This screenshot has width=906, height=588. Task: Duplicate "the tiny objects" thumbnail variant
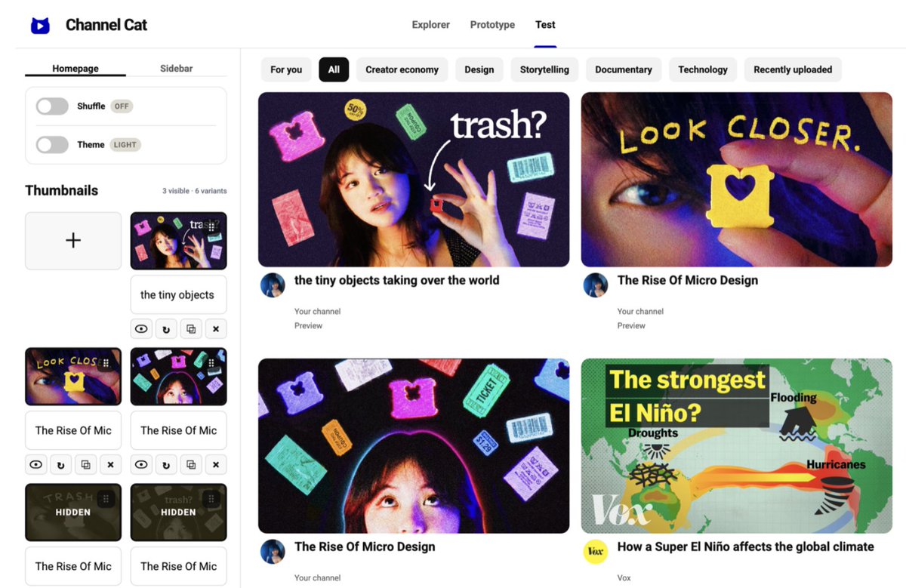point(191,329)
